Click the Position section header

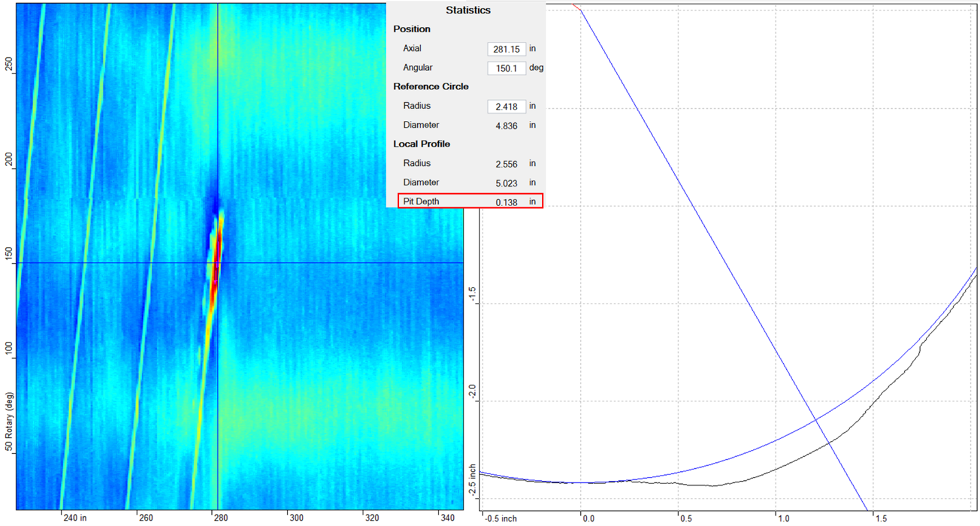click(x=411, y=29)
